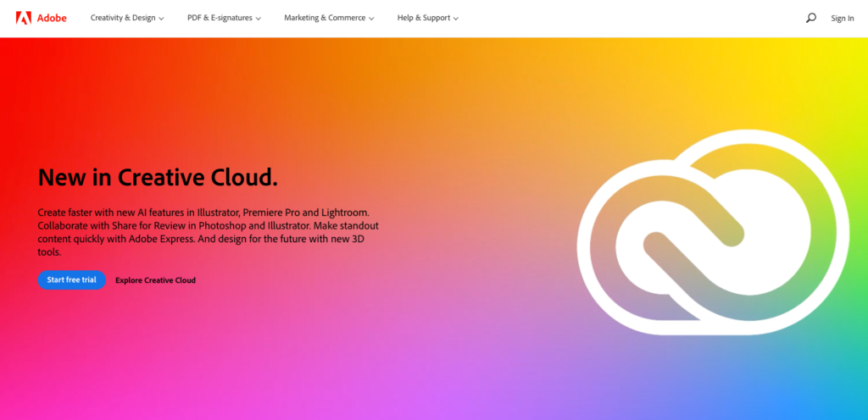Click the red Adobe logo icon
The width and height of the screenshot is (868, 420).
[23, 18]
